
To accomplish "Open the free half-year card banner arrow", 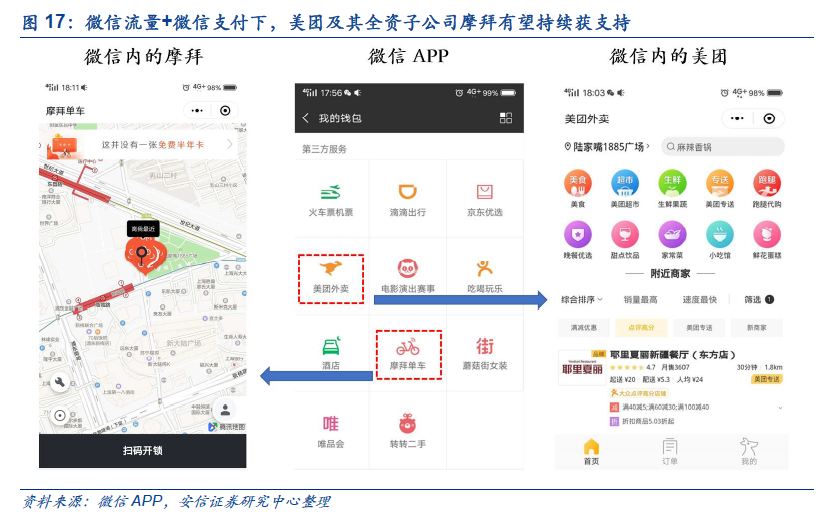I will click(230, 144).
